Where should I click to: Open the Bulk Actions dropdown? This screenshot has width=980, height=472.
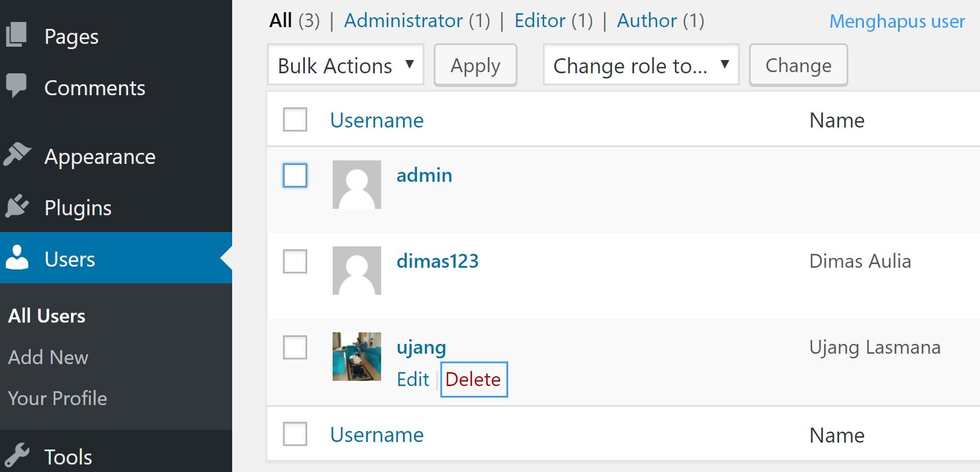click(x=345, y=65)
